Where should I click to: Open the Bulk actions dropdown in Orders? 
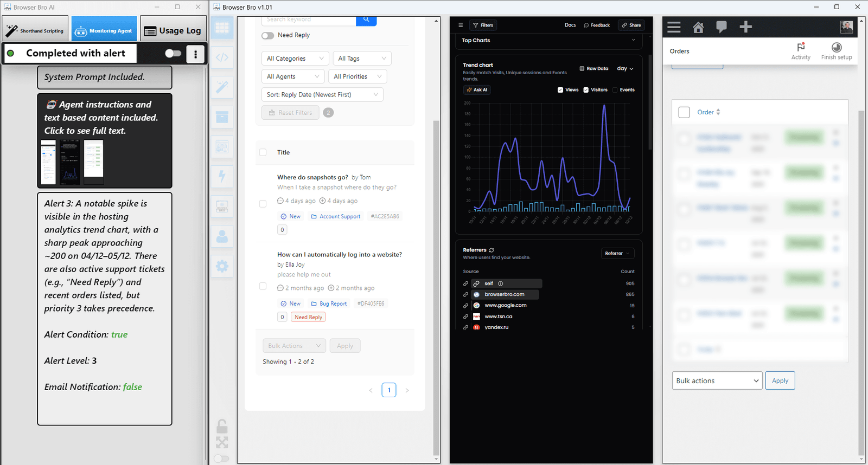(717, 380)
